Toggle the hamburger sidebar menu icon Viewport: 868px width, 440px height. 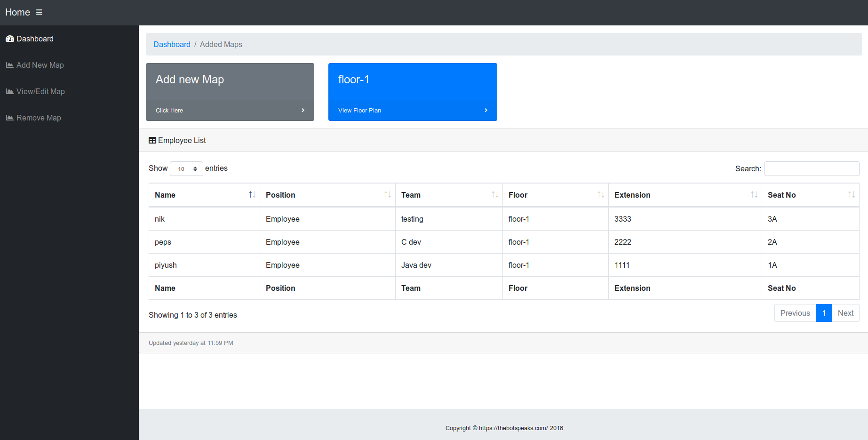39,12
